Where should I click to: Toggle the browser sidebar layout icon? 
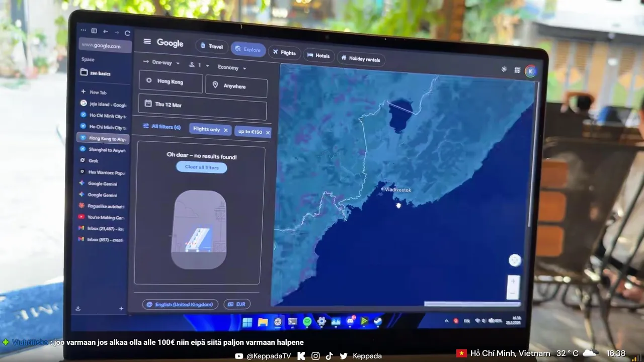coord(94,31)
